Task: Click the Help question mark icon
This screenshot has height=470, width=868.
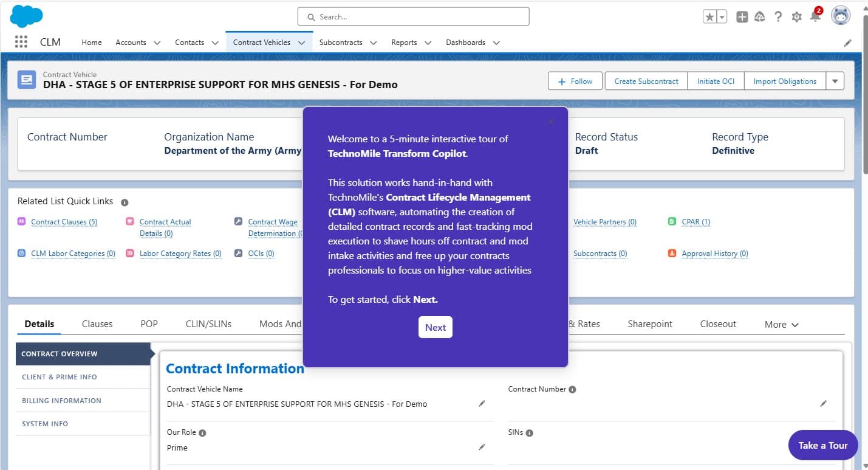Action: click(x=778, y=17)
